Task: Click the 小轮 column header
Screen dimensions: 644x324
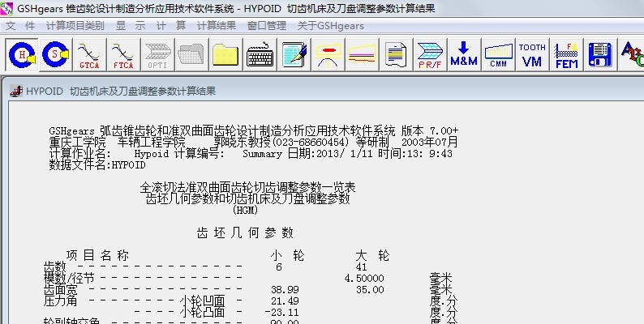Action: (287, 256)
